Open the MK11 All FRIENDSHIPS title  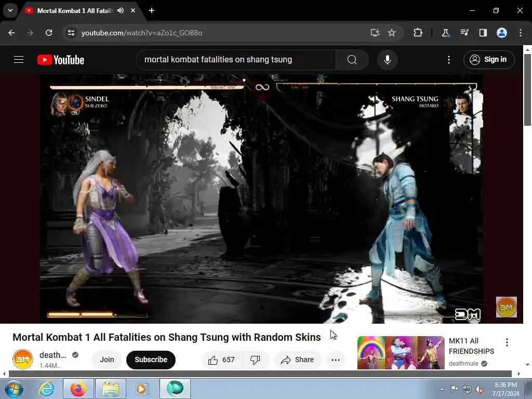coord(471,346)
